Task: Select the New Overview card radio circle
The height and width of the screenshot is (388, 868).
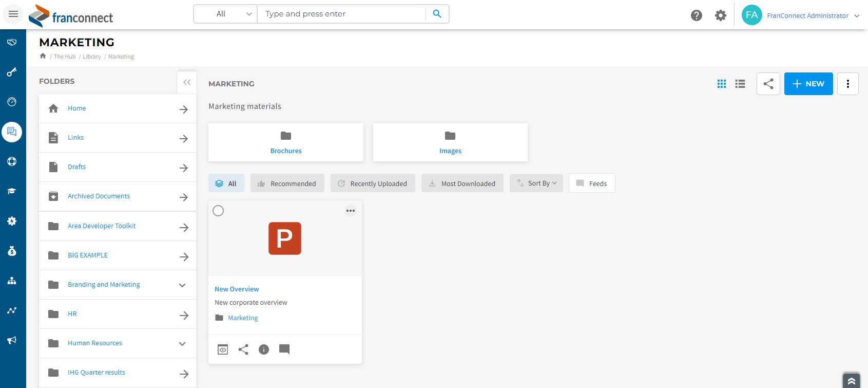Action: pyautogui.click(x=218, y=211)
